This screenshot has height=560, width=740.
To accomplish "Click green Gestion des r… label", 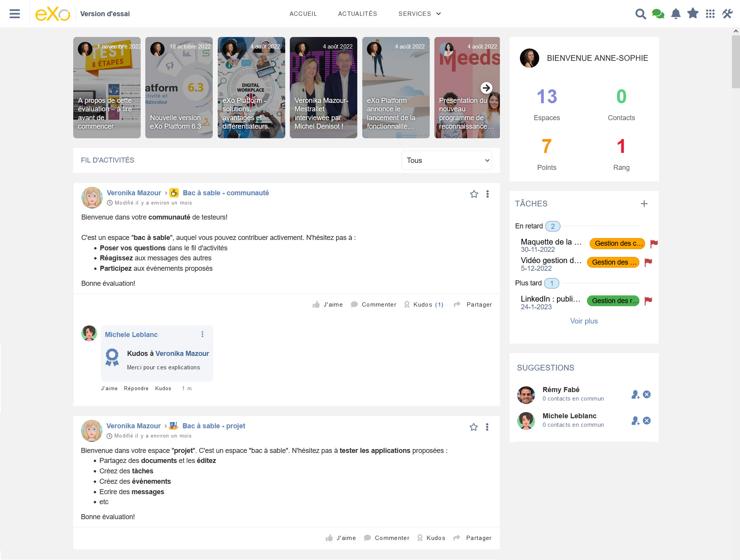I will tap(613, 301).
